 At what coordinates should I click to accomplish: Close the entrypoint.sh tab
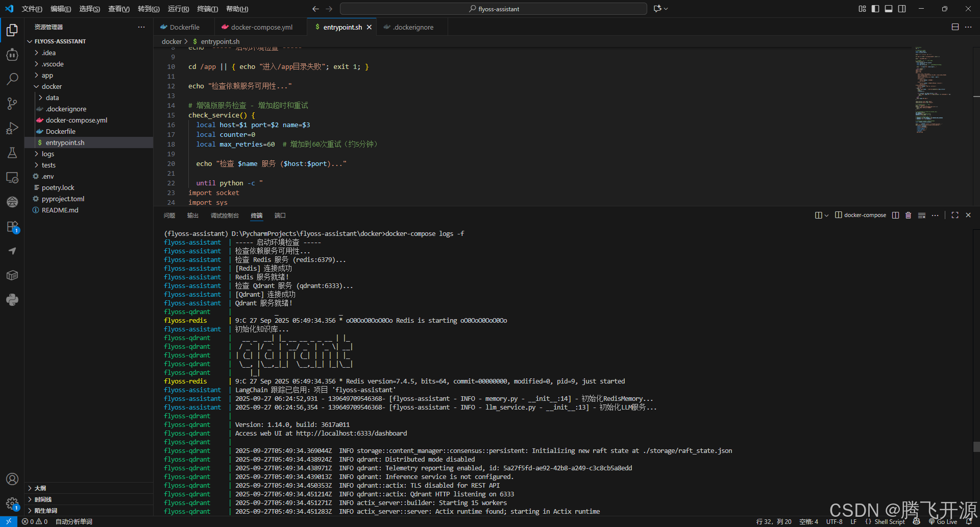coord(369,27)
